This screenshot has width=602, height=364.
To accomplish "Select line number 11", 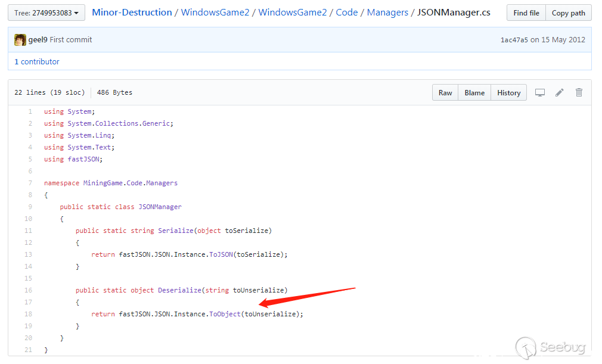I will [x=28, y=231].
